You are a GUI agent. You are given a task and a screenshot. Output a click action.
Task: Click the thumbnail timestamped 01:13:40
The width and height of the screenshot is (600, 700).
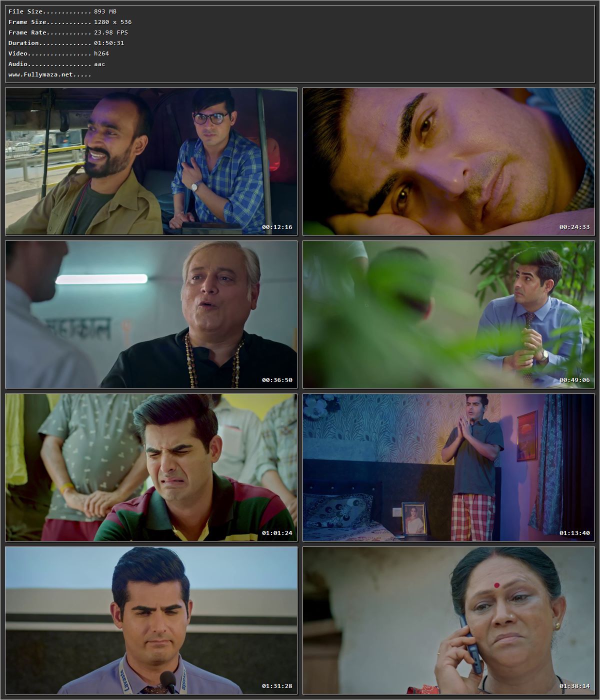click(x=449, y=467)
